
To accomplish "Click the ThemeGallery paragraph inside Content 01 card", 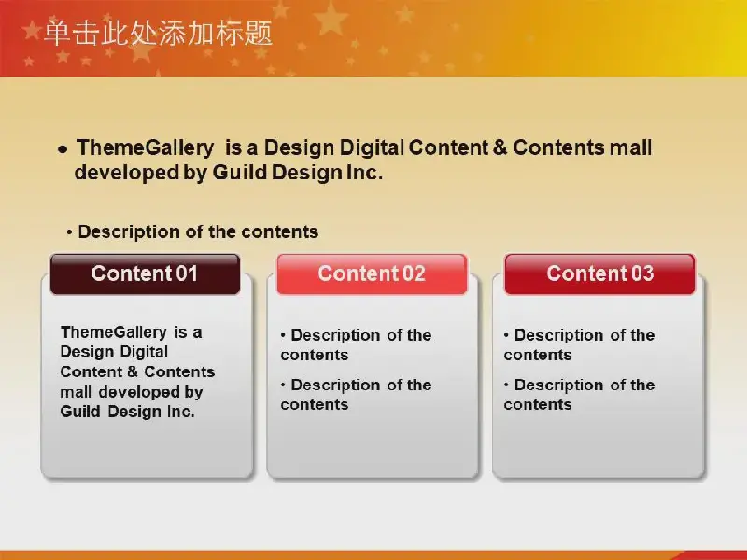I will pos(137,371).
